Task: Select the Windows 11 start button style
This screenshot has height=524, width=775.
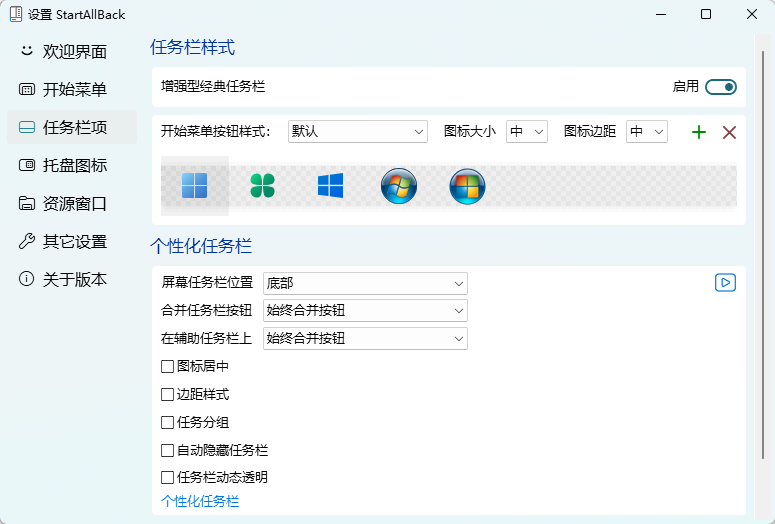Action: tap(195, 186)
